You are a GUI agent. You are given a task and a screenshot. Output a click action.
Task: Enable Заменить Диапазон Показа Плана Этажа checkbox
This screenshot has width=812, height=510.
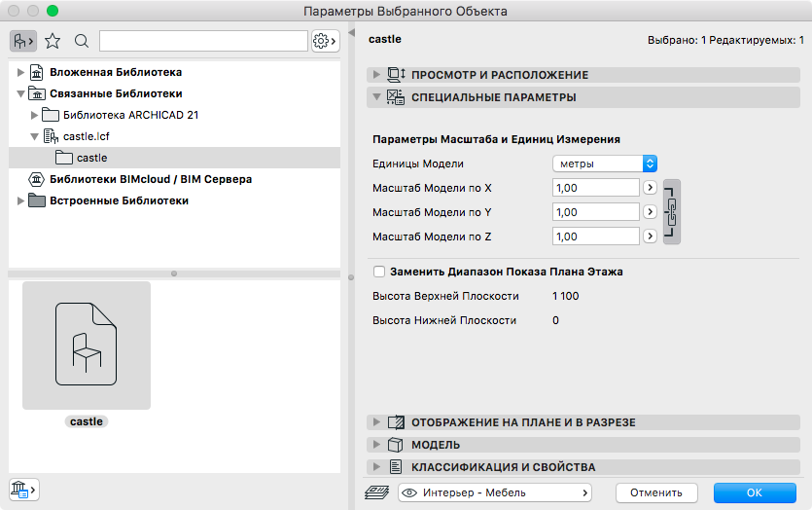point(379,272)
